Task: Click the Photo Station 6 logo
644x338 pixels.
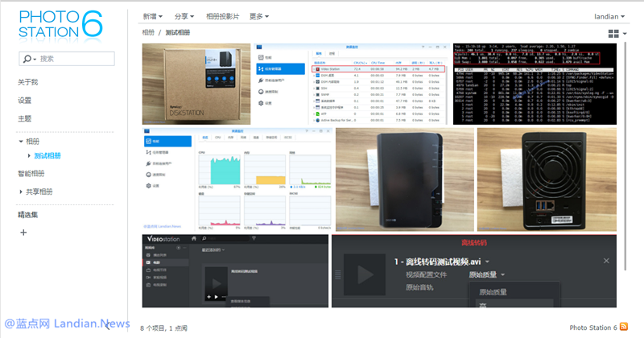Action: coord(60,26)
